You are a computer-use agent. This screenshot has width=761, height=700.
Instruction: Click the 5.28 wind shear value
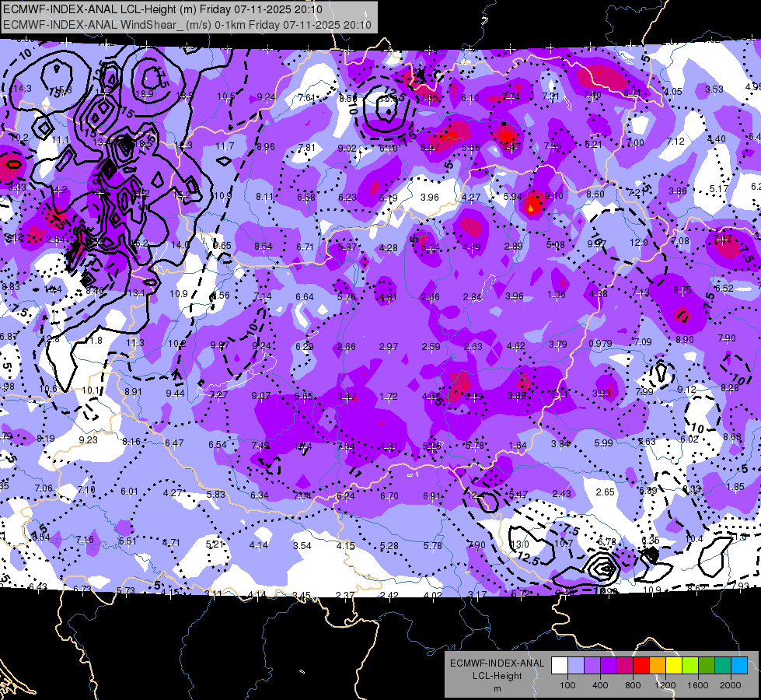pos(389,546)
